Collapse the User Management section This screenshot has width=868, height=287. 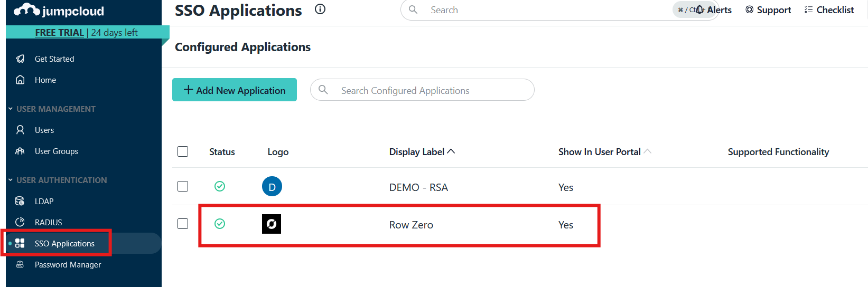coord(11,109)
